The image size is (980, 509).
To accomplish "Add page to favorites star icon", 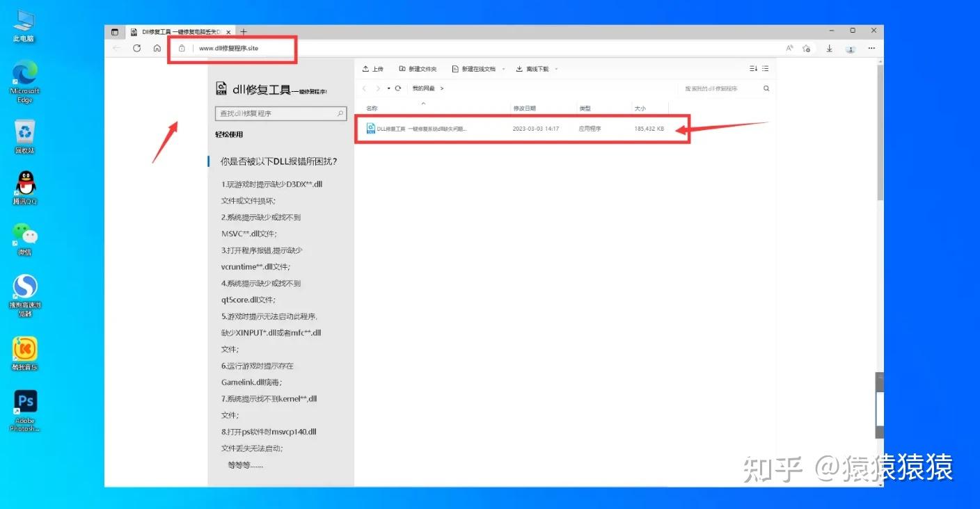I will coord(806,48).
